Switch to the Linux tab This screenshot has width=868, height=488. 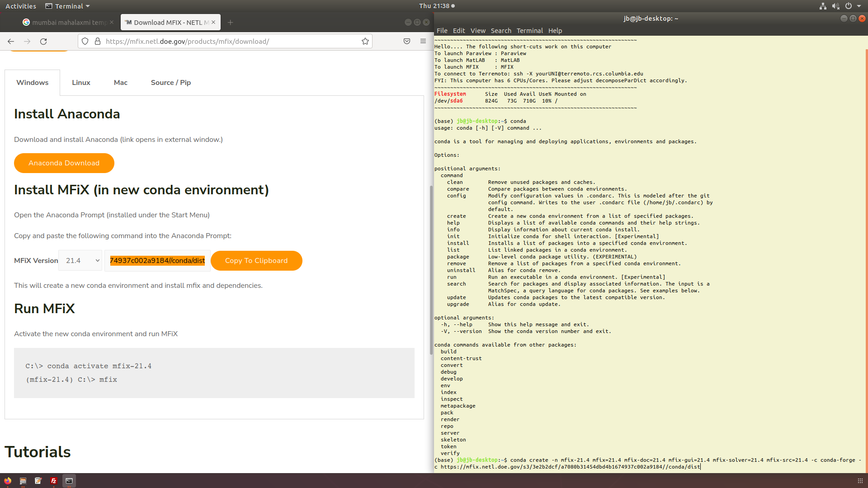pos(81,83)
